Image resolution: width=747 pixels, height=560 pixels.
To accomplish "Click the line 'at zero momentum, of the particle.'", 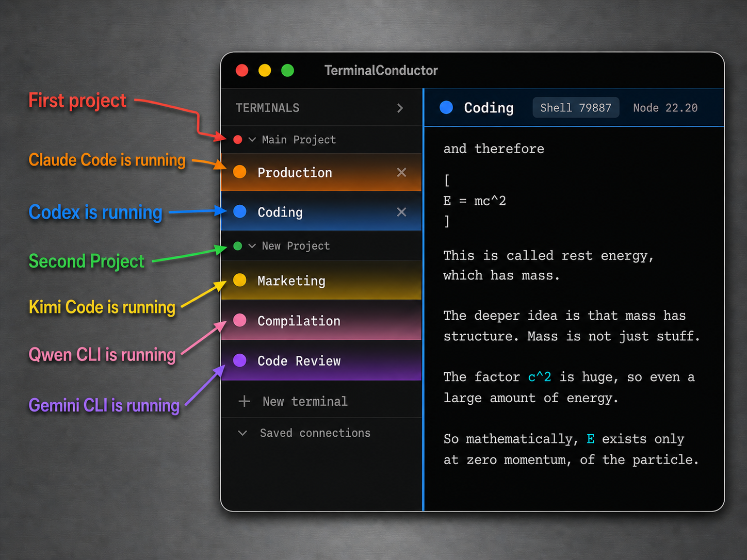I will [571, 460].
